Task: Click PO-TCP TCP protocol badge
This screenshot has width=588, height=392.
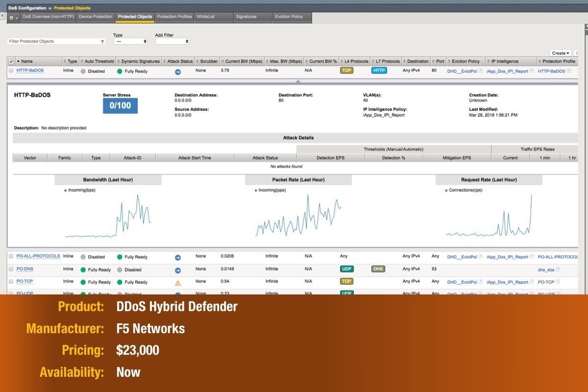Action: pos(346,281)
